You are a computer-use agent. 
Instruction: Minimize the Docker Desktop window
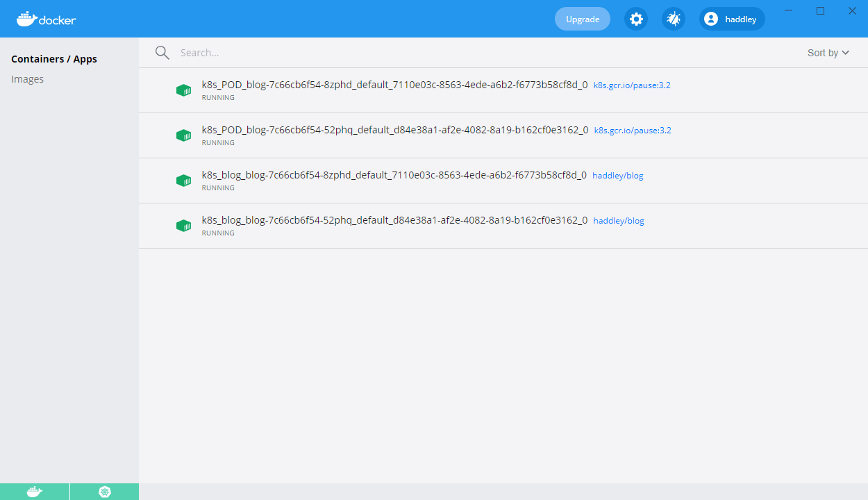(788, 10)
